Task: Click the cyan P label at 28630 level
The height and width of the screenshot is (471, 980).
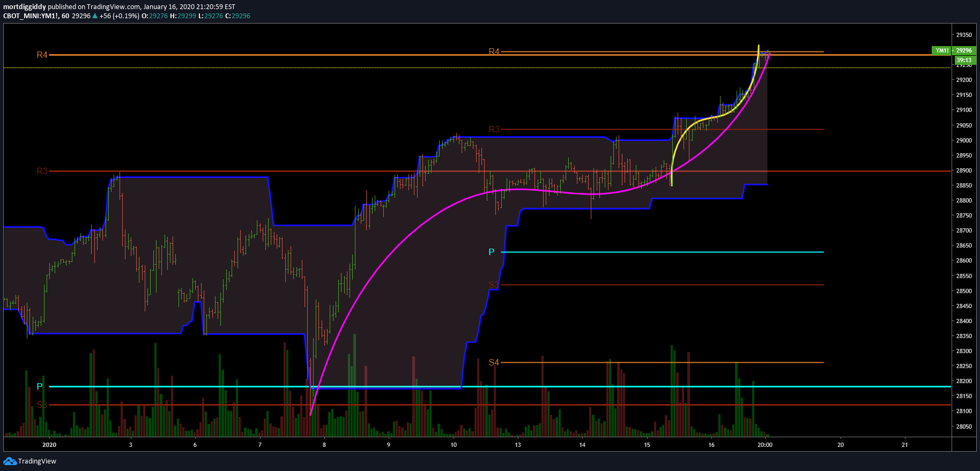Action: 492,252
